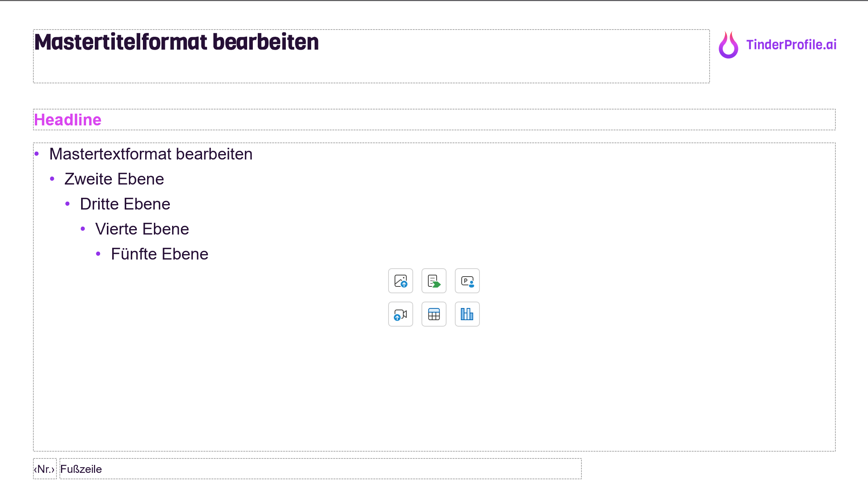This screenshot has height=488, width=868.
Task: Place cursor in Dritte Ebene text
Action: click(125, 204)
